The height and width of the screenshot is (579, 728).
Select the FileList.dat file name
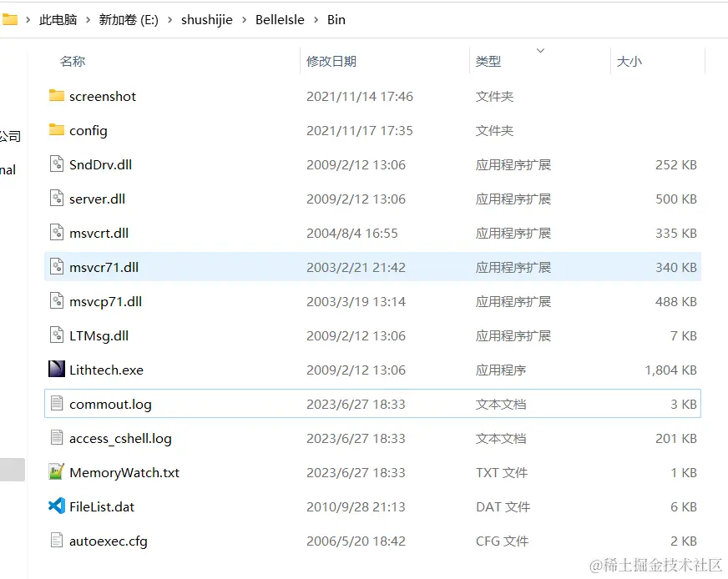point(102,507)
